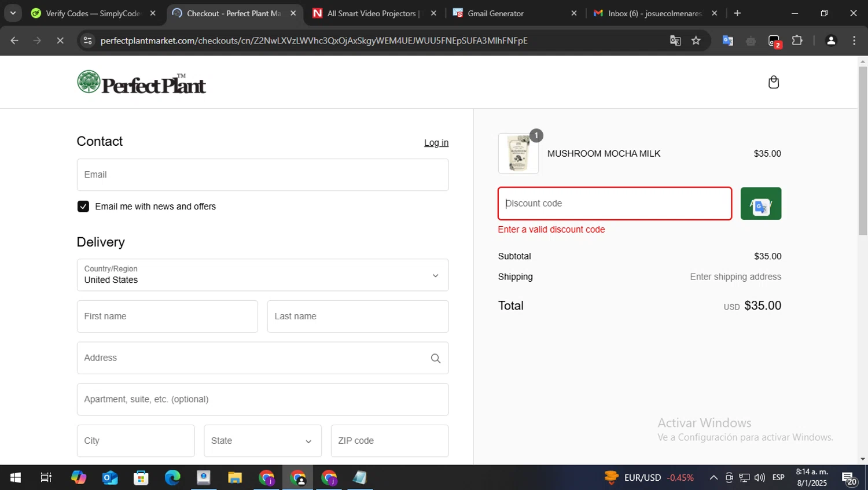
Task: Click the page vertical scrollbar thumb
Action: (863, 150)
